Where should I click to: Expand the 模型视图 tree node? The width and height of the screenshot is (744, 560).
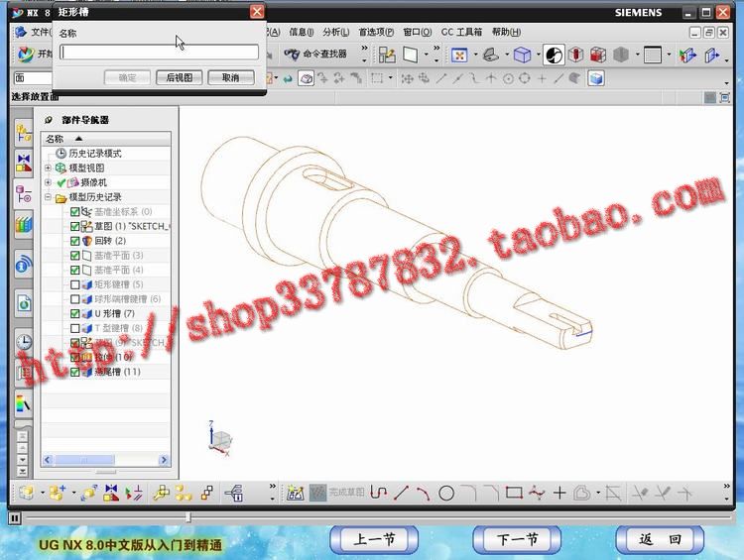tap(48, 168)
